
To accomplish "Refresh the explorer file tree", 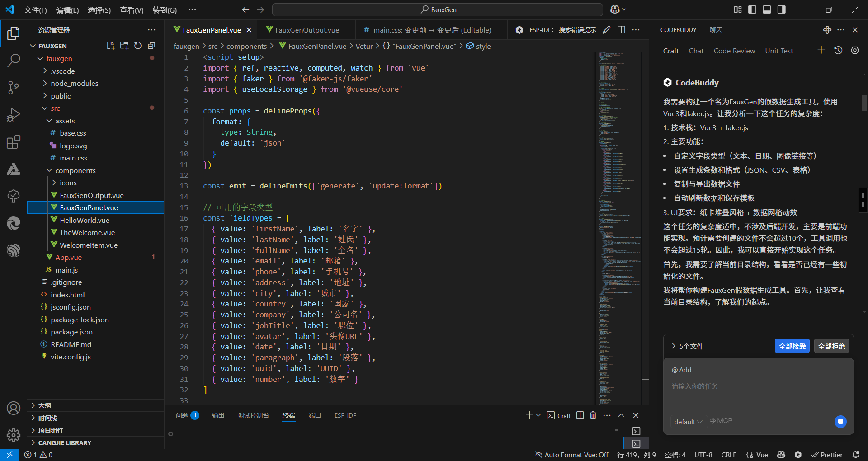I will click(138, 46).
